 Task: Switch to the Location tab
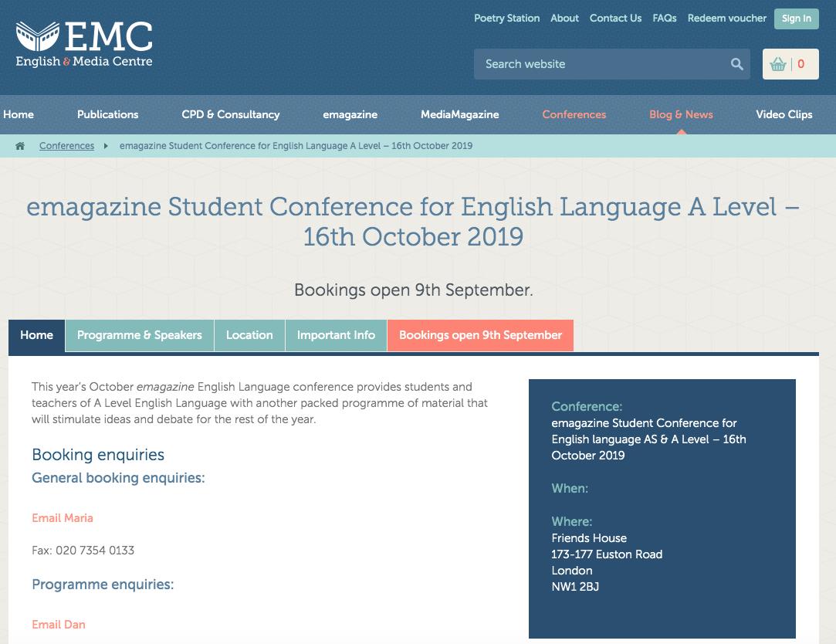tap(249, 335)
